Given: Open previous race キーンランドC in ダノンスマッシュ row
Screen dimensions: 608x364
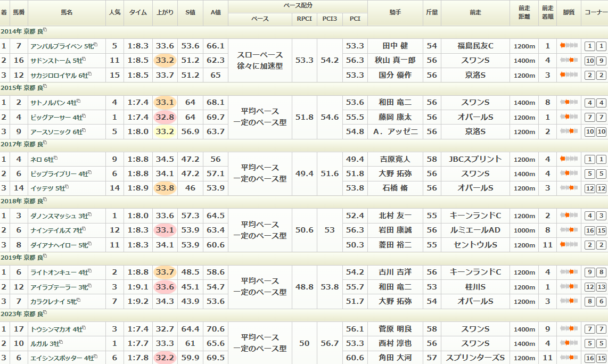Looking at the screenshot, I should [x=475, y=216].
